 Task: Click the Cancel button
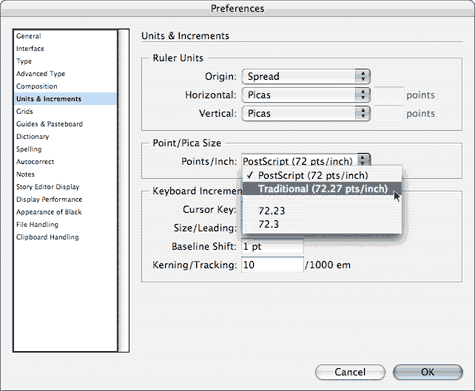tap(350, 372)
